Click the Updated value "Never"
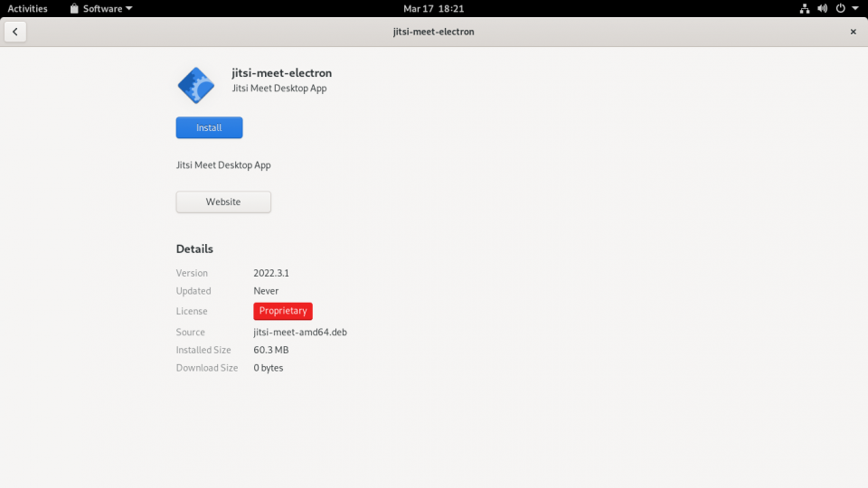This screenshot has height=488, width=868. click(x=266, y=290)
